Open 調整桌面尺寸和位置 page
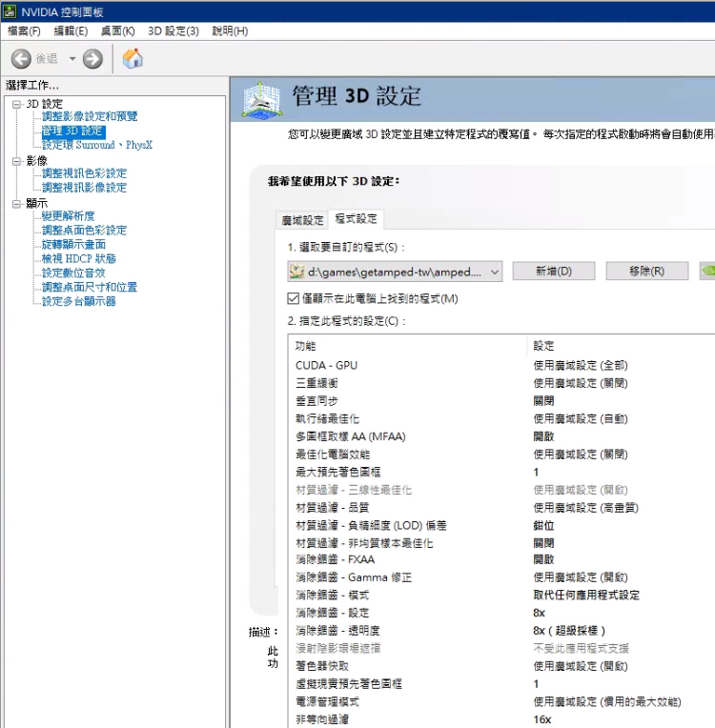 pos(90,288)
